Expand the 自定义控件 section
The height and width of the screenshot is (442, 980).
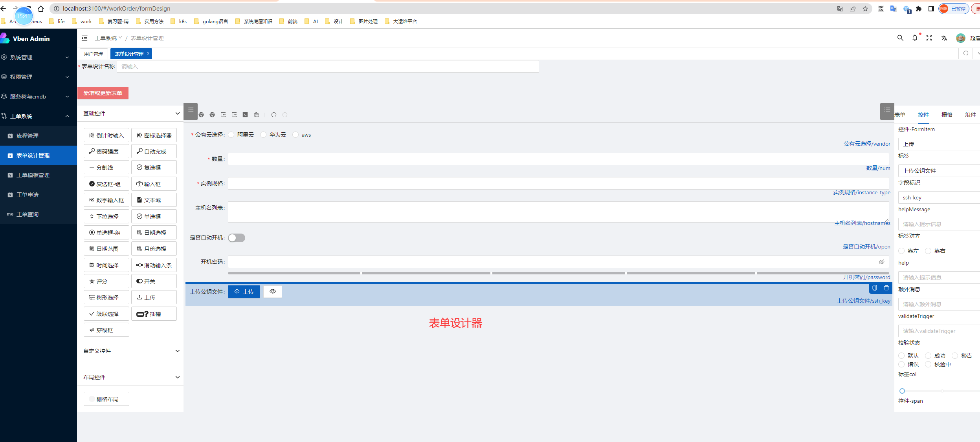[177, 351]
